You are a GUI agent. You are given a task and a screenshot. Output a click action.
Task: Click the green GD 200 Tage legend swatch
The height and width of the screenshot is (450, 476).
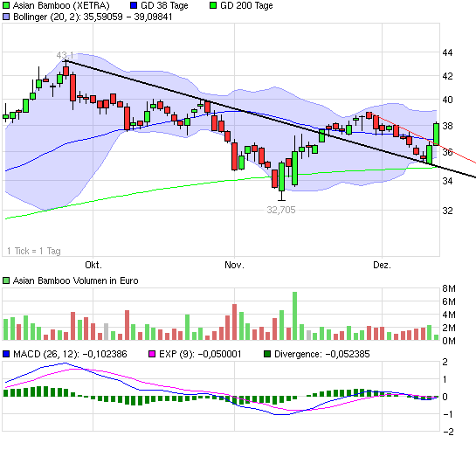pos(213,5)
